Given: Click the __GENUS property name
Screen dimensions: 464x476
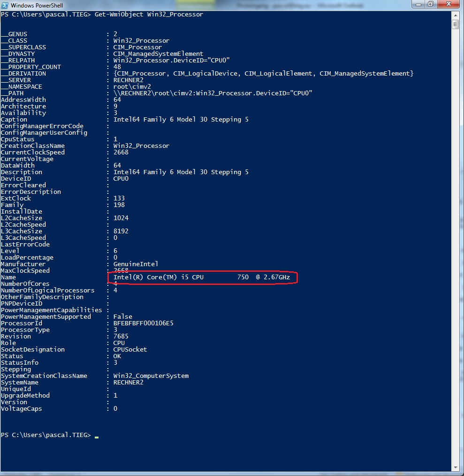Looking at the screenshot, I should 14,34.
